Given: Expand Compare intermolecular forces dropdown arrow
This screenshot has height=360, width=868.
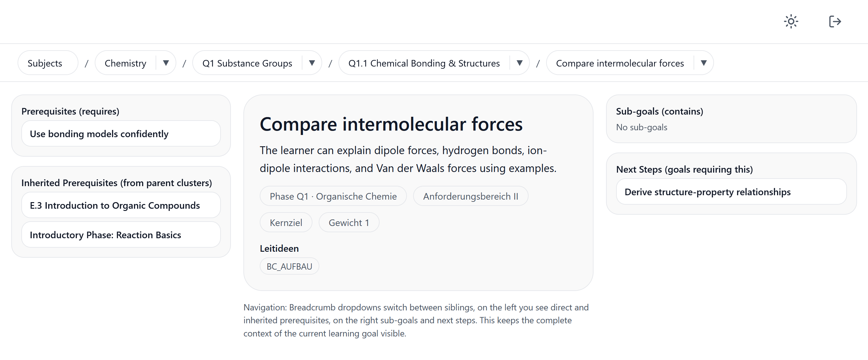Looking at the screenshot, I should (x=703, y=63).
